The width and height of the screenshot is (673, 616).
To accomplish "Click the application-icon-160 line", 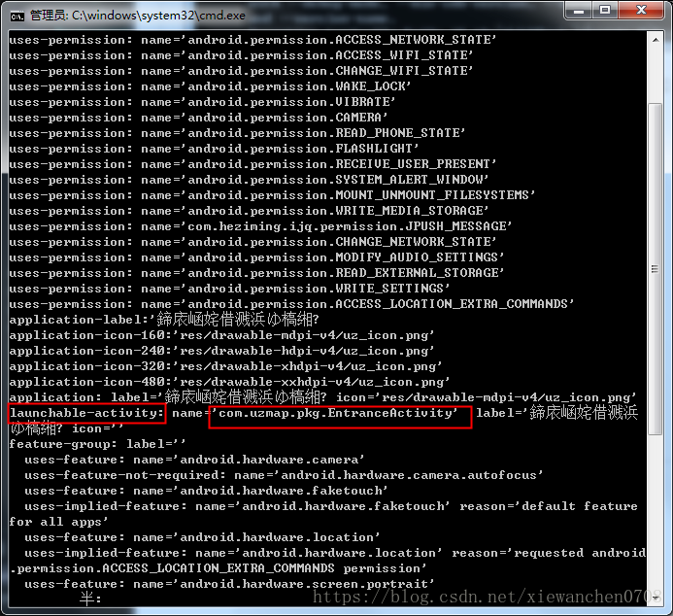I will [x=221, y=335].
